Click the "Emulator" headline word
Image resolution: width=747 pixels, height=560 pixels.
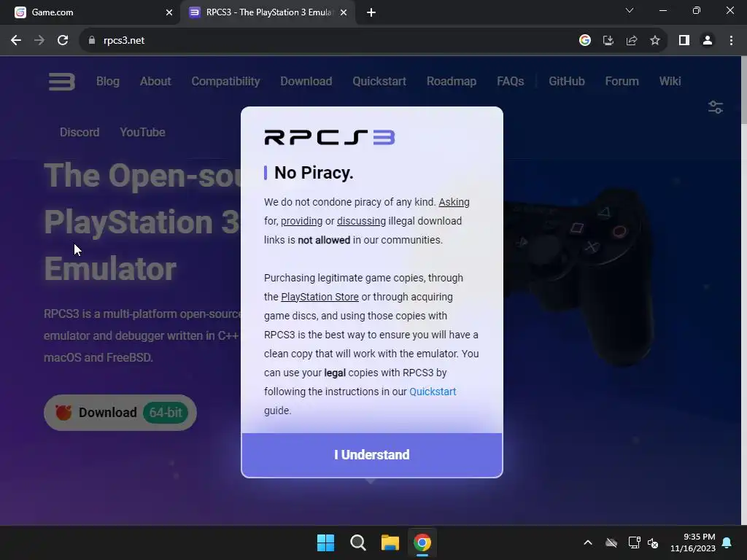coord(110,269)
